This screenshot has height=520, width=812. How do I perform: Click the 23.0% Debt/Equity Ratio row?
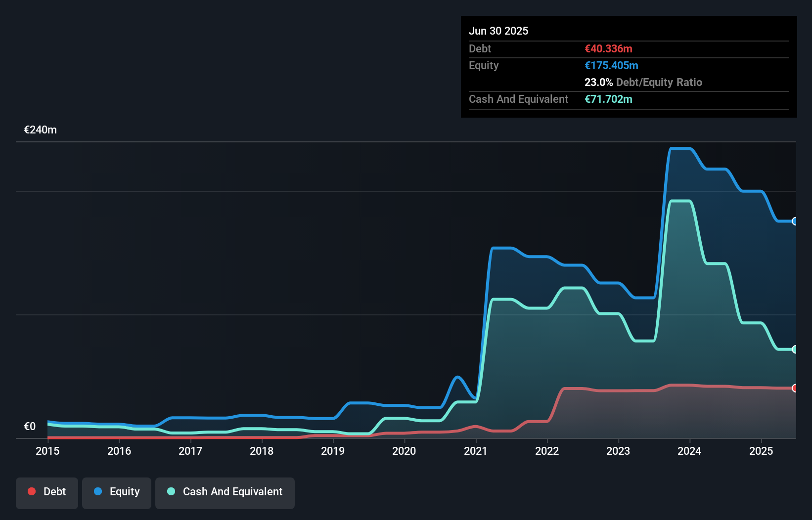pyautogui.click(x=643, y=82)
